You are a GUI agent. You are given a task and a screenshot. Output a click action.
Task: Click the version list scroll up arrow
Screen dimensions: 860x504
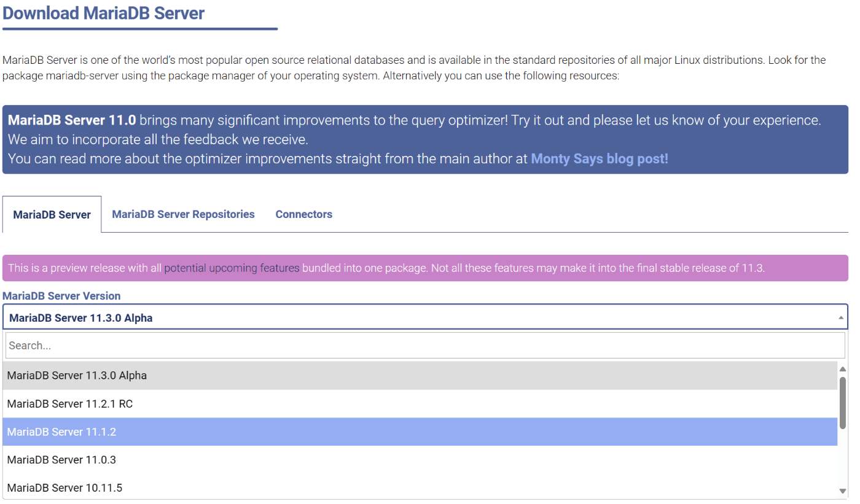[843, 369]
